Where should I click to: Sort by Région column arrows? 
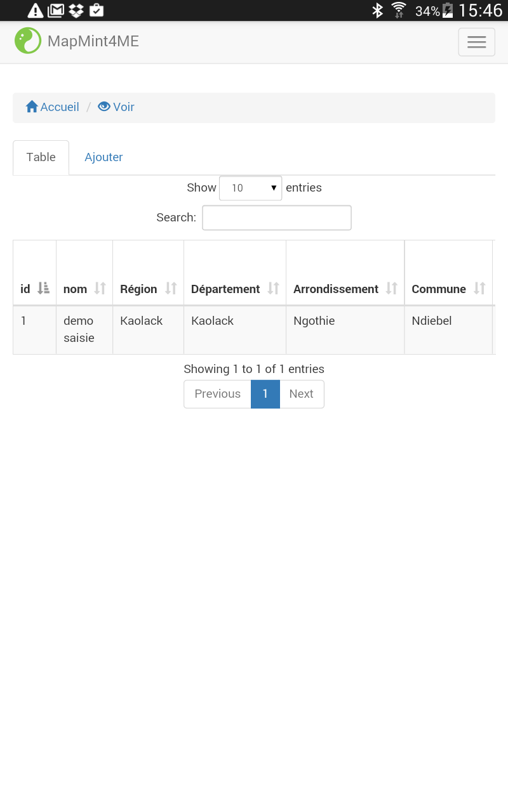(x=171, y=289)
